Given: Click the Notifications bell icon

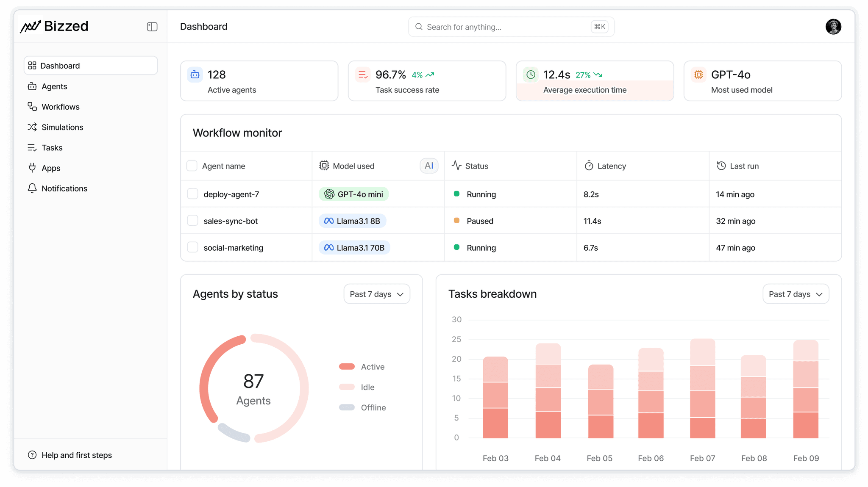Looking at the screenshot, I should 32,188.
